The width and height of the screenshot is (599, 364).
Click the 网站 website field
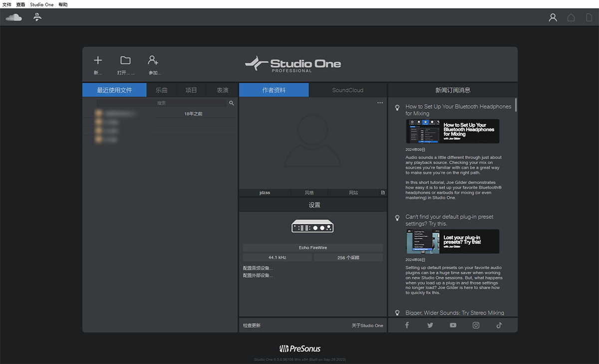(353, 192)
